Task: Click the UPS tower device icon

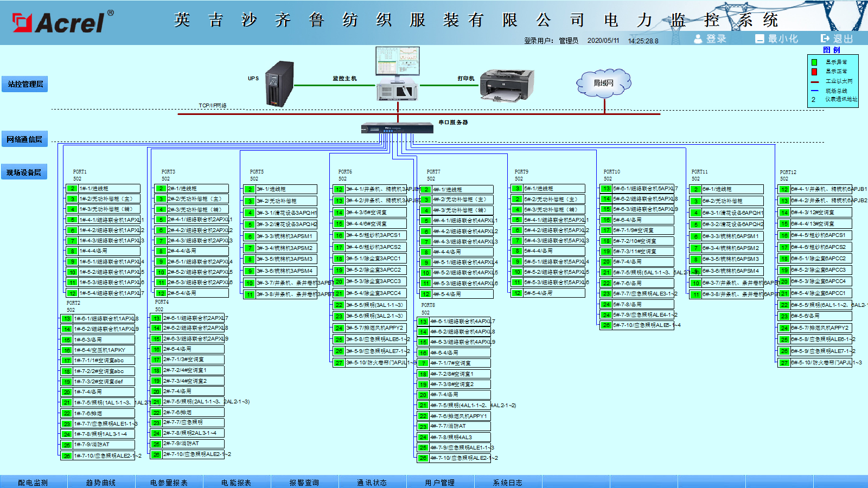Action: [x=279, y=84]
